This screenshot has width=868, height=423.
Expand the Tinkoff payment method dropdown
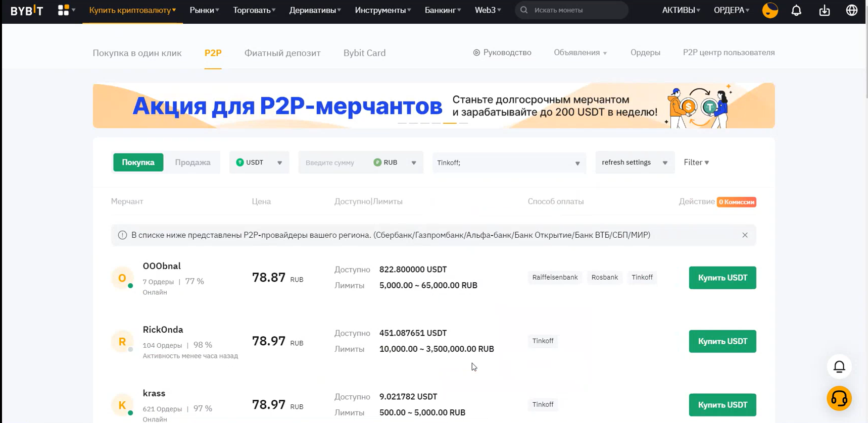[x=509, y=163]
